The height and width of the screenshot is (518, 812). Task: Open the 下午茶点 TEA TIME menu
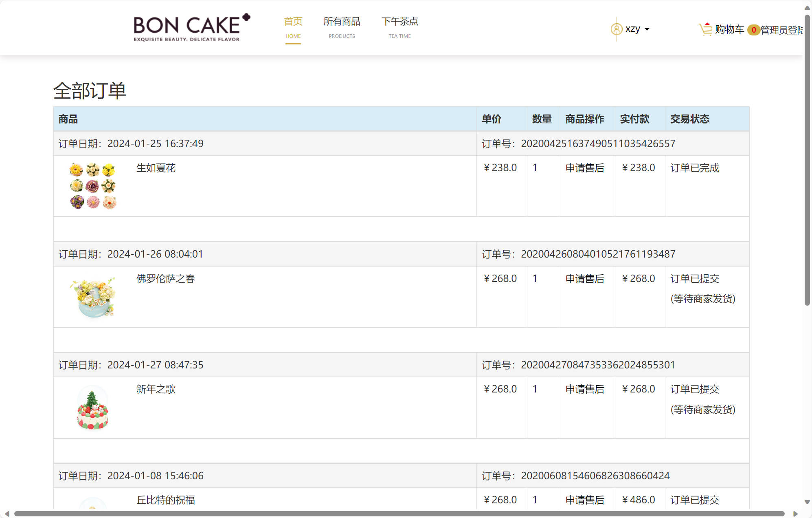pos(399,27)
